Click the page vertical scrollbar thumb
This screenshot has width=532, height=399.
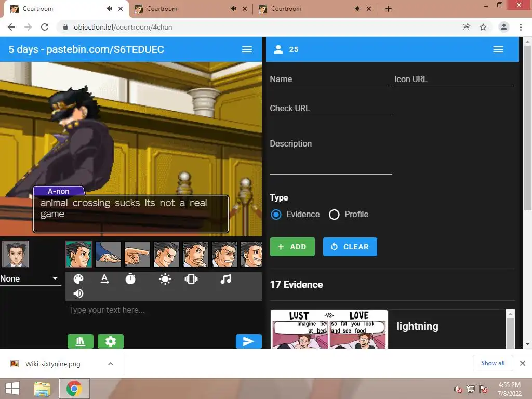click(527, 128)
